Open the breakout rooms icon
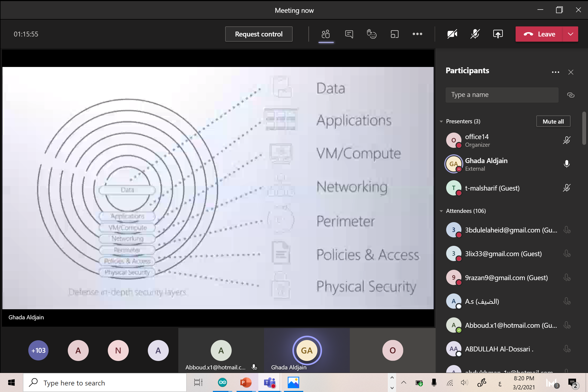The height and width of the screenshot is (392, 588). coord(394,34)
